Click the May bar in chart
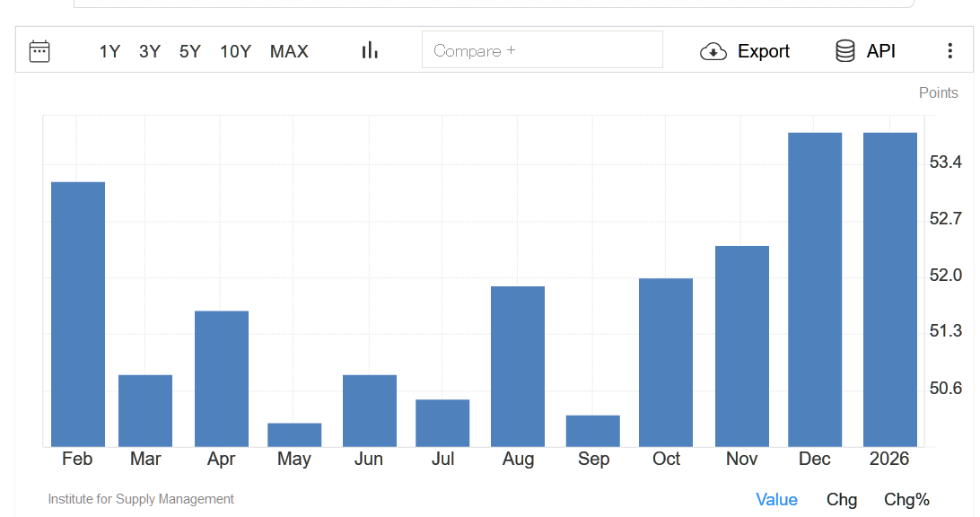This screenshot has width=980, height=517. point(294,434)
